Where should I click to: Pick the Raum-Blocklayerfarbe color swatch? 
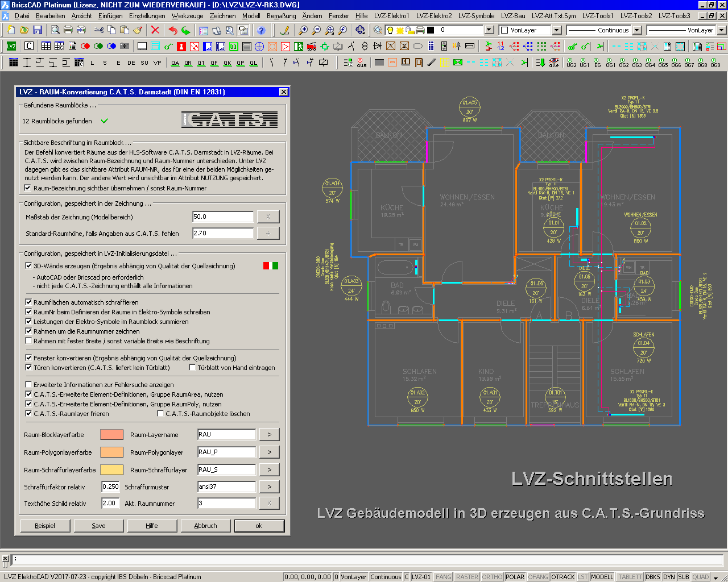coord(111,435)
